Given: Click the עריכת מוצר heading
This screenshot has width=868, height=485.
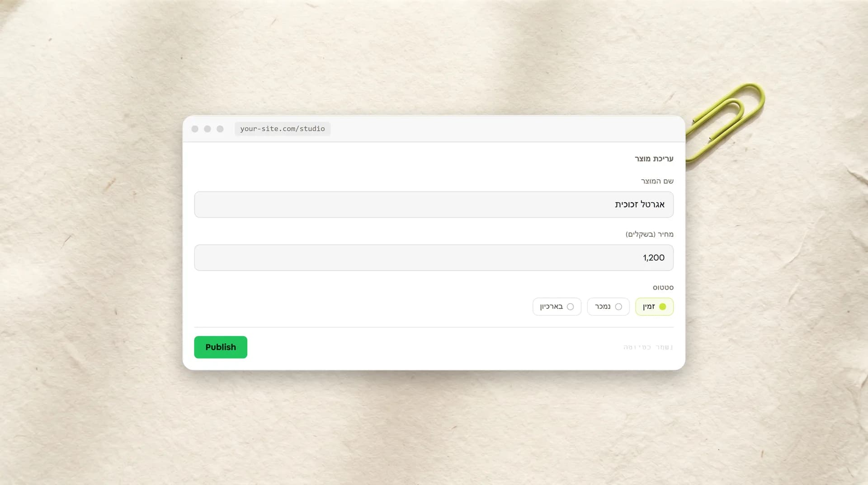Looking at the screenshot, I should pyautogui.click(x=654, y=159).
